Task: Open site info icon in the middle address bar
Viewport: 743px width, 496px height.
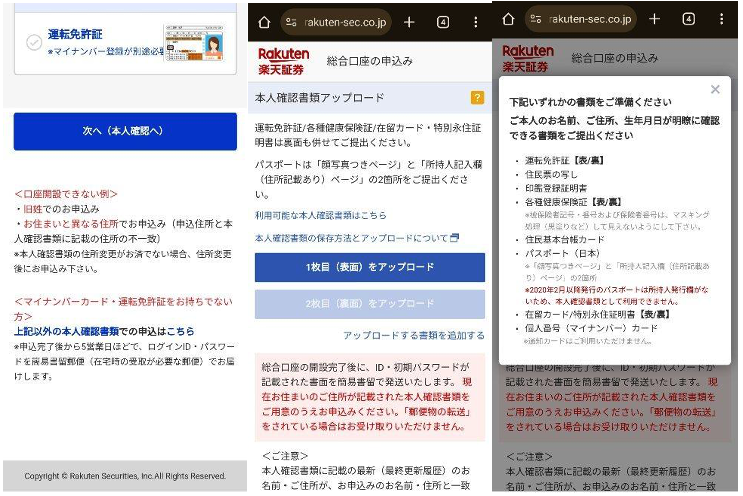Action: [291, 22]
